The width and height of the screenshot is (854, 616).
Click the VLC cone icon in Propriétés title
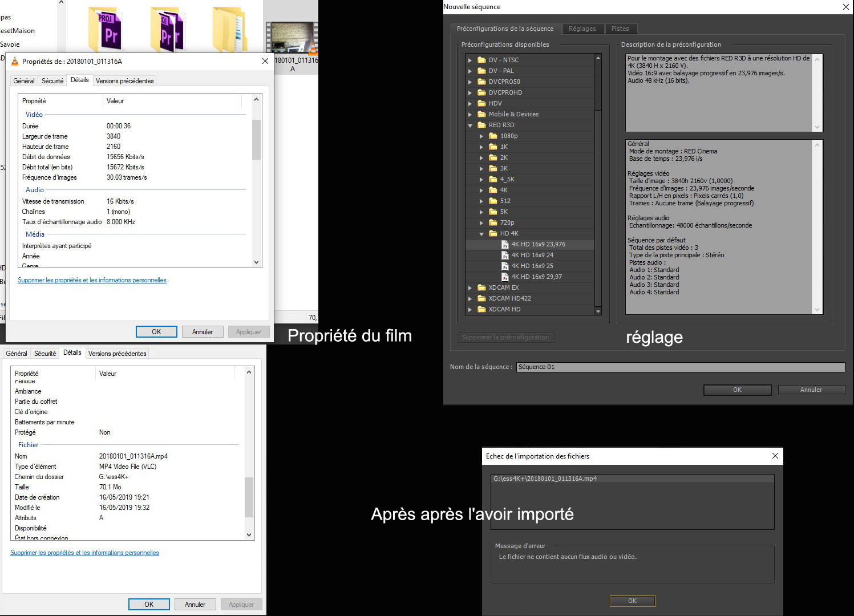[15, 61]
